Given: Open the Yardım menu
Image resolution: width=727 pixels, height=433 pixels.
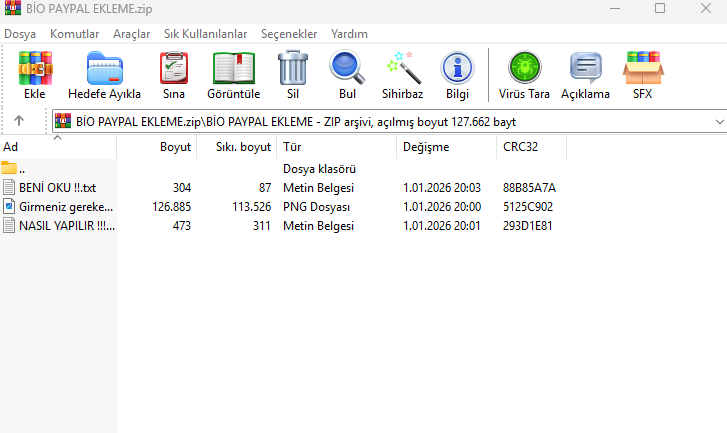Looking at the screenshot, I should [x=349, y=34].
